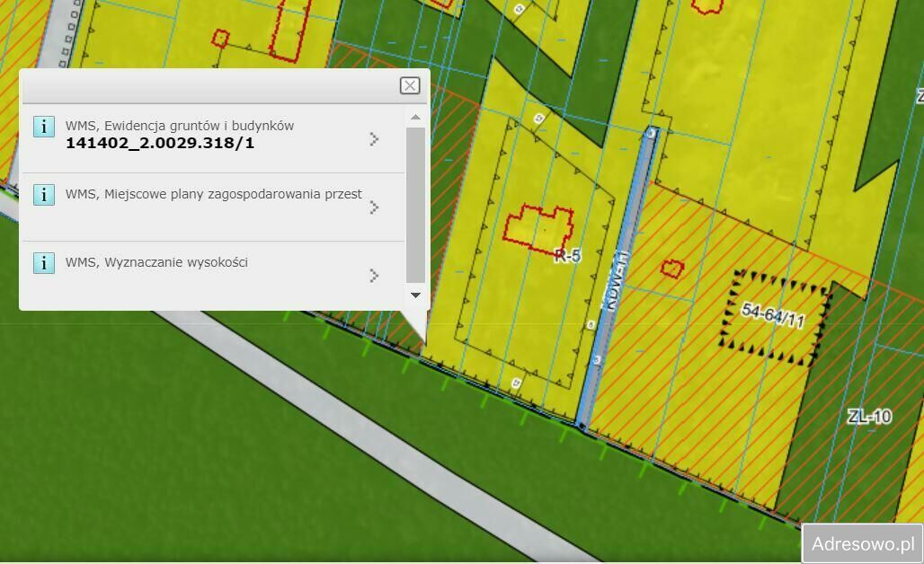
Task: Click info icon for Ewidencja gruntów i budynków
Action: [x=44, y=126]
